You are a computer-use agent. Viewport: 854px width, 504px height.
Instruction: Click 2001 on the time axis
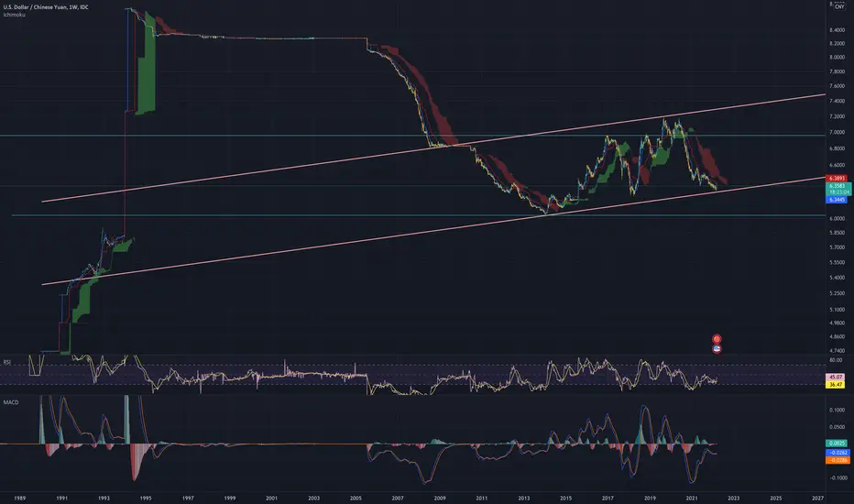(x=272, y=498)
